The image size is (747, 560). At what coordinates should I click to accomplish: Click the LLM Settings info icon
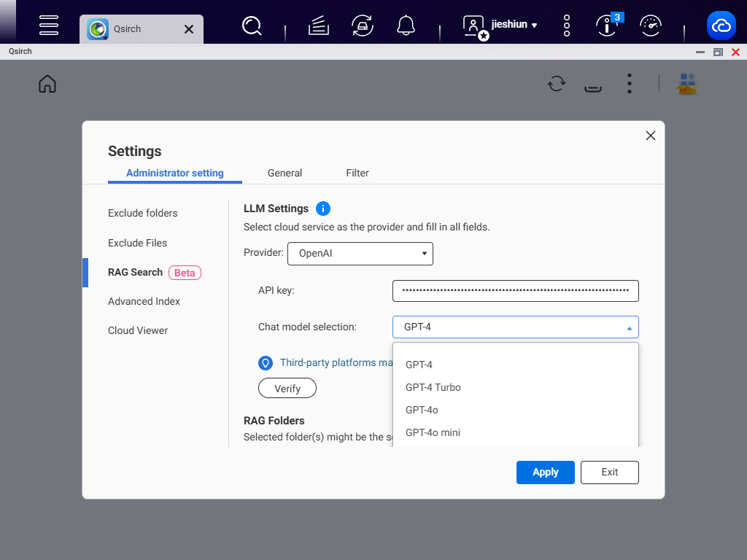tap(322, 209)
